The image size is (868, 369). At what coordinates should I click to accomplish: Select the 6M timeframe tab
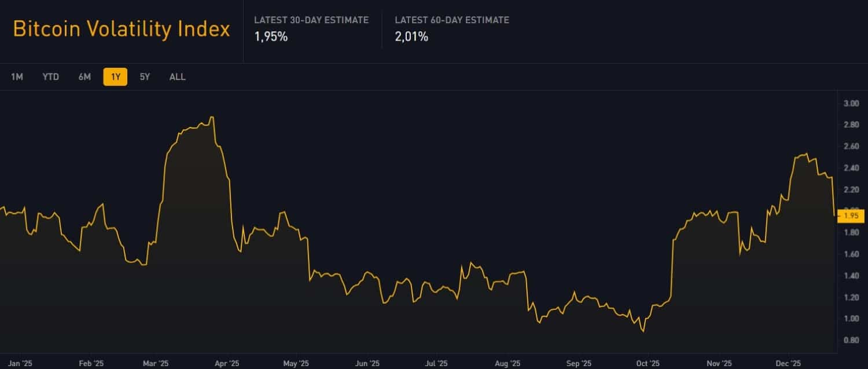tap(84, 76)
